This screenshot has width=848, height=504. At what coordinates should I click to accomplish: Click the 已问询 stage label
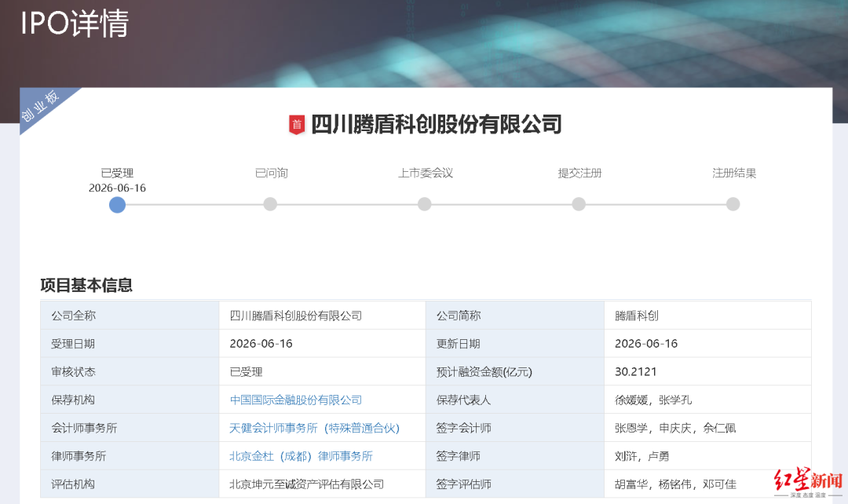tap(272, 173)
